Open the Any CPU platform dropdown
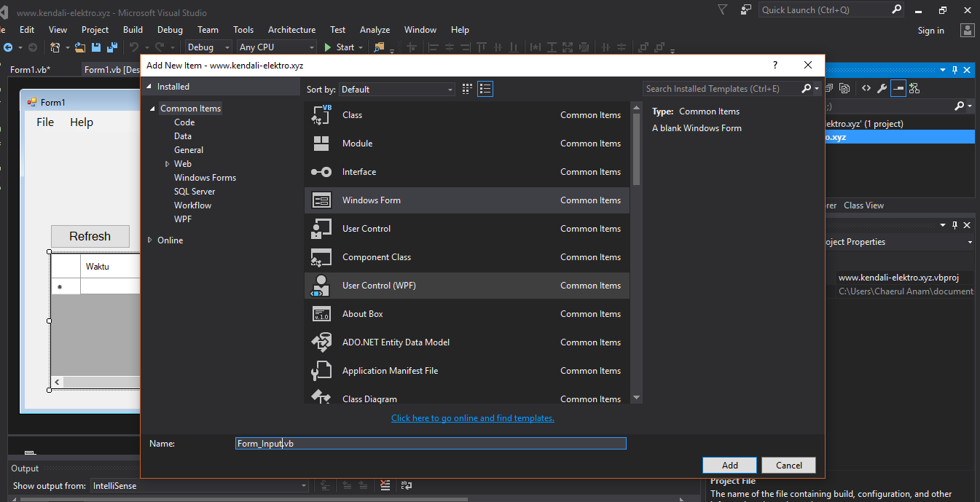Screen dimensions: 980x502 (x=275, y=47)
